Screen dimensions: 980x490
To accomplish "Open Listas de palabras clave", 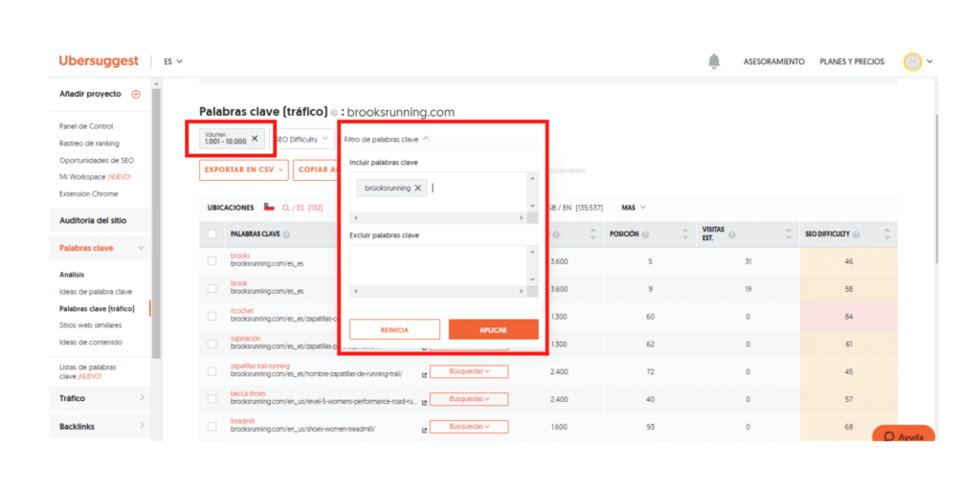I will tap(87, 372).
